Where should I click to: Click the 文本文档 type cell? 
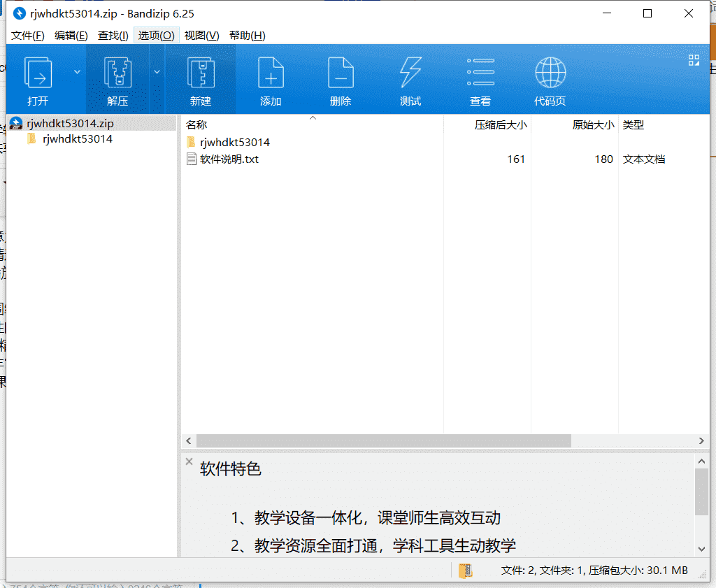pos(644,159)
